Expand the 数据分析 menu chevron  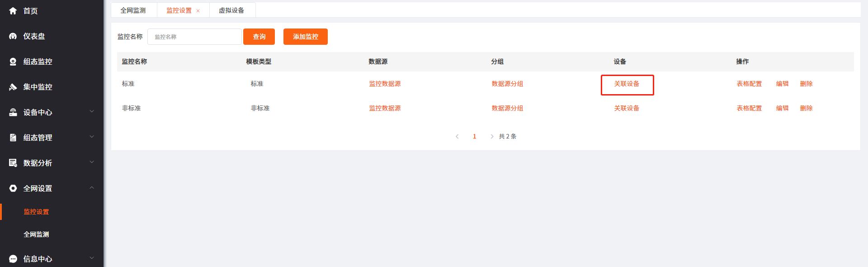pos(92,162)
